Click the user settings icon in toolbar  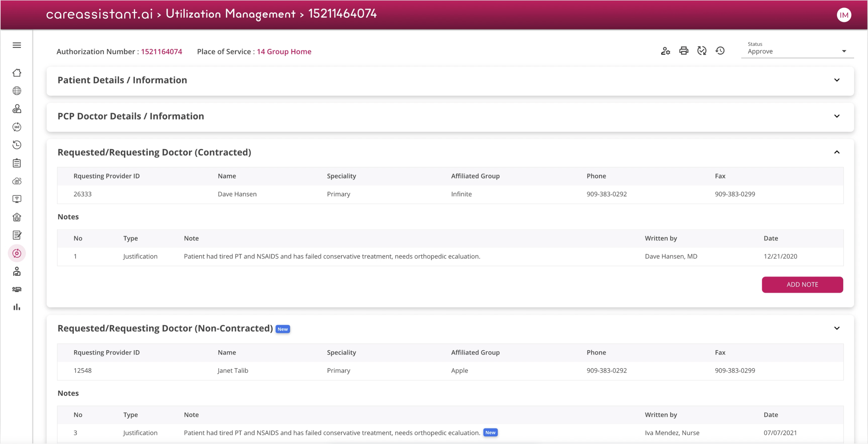pos(666,51)
